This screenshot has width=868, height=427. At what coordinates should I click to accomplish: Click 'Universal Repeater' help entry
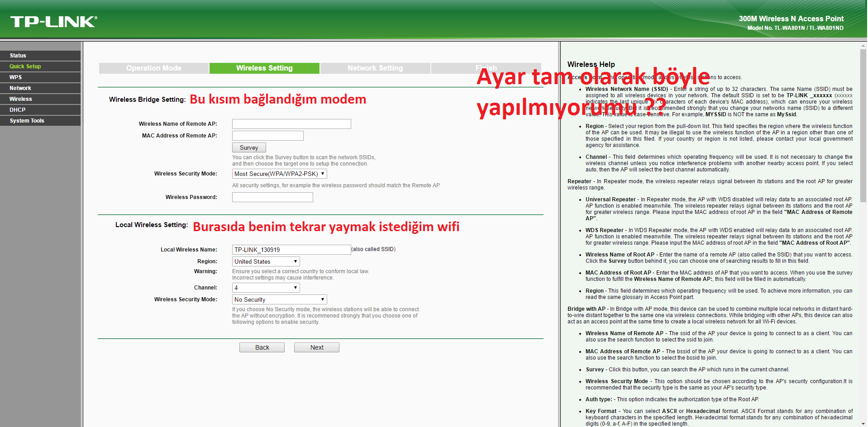point(610,199)
